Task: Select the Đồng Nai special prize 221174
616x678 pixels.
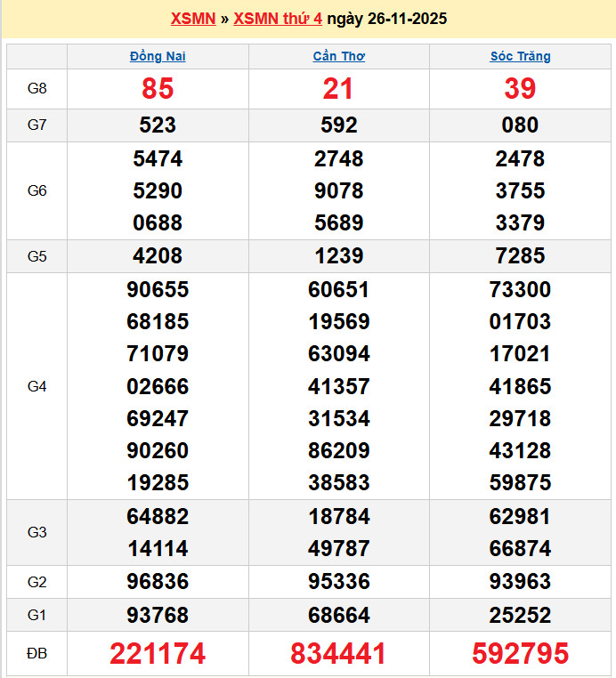Action: coord(158,654)
